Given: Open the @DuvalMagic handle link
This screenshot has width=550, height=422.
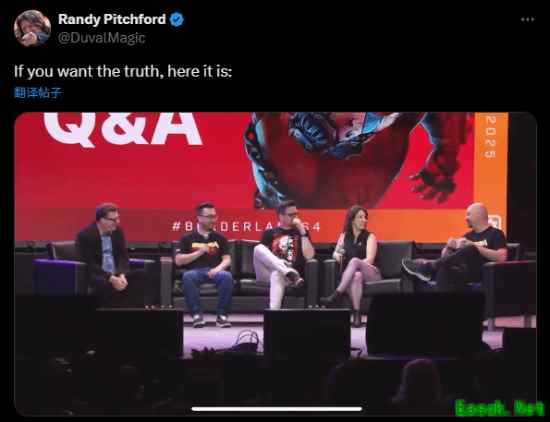Looking at the screenshot, I should 101,38.
